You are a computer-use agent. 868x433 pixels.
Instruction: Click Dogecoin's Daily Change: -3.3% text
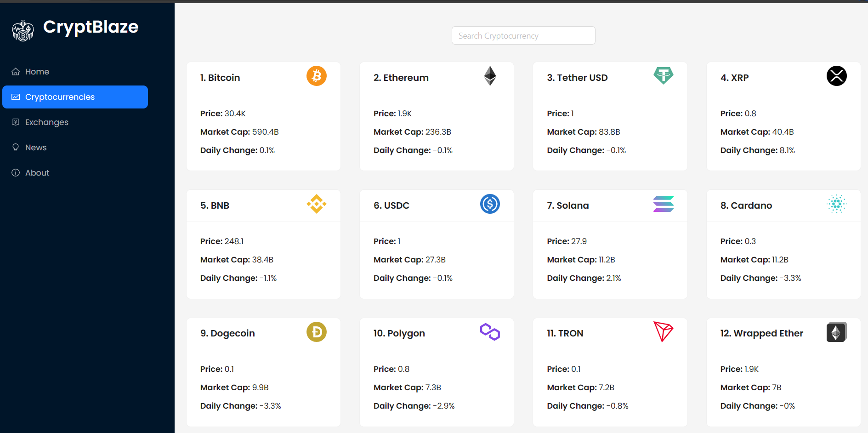[241, 406]
